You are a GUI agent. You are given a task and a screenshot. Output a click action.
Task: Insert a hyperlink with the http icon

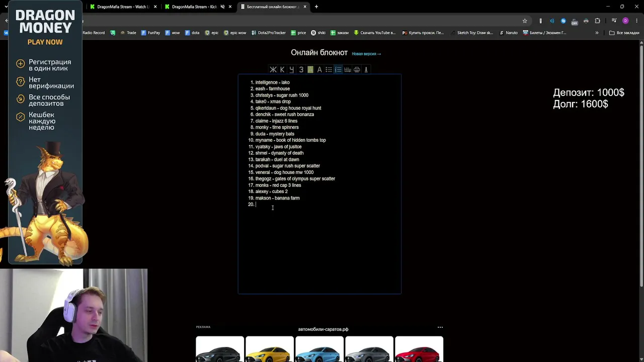click(347, 70)
